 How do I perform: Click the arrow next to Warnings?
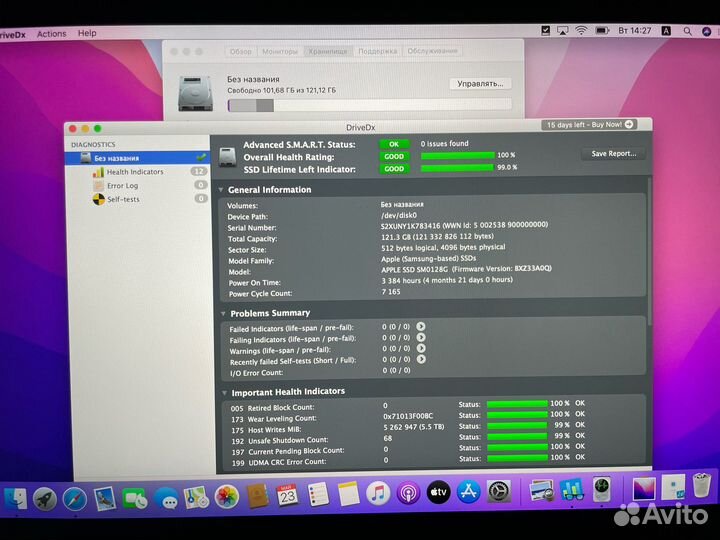421,348
